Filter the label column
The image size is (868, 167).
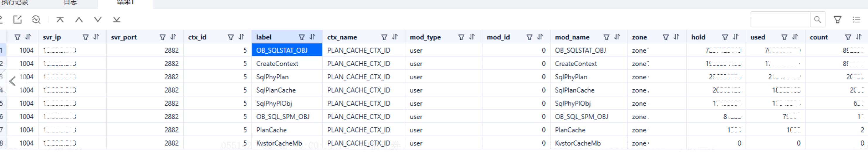coord(302,37)
